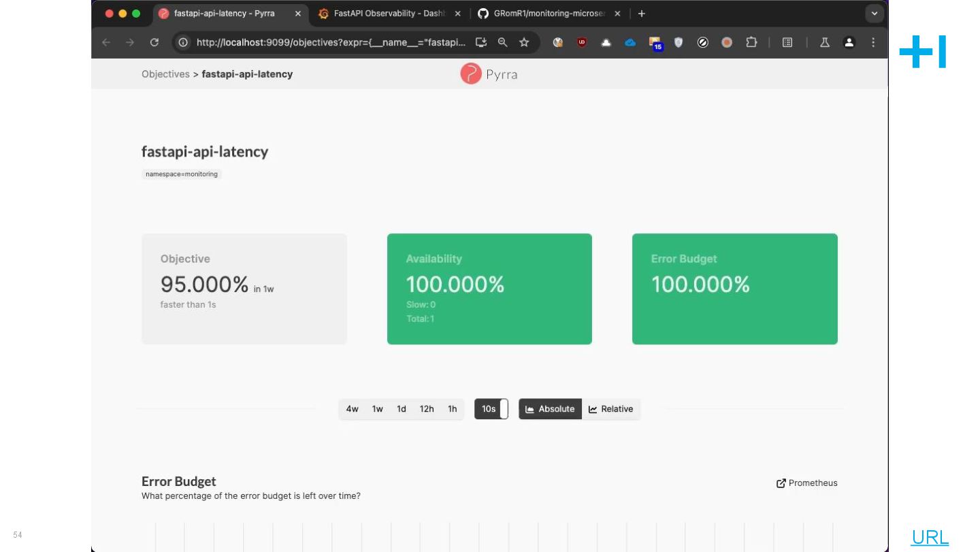Viewport: 980px width, 552px height.
Task: Select the 12h time range
Action: pos(427,409)
